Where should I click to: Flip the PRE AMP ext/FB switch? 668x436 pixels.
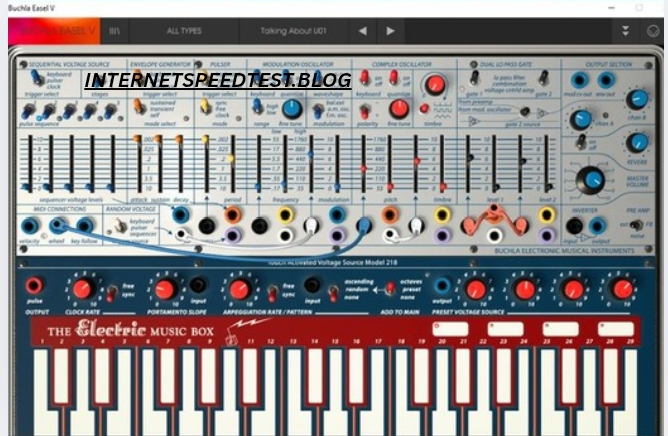(x=636, y=225)
